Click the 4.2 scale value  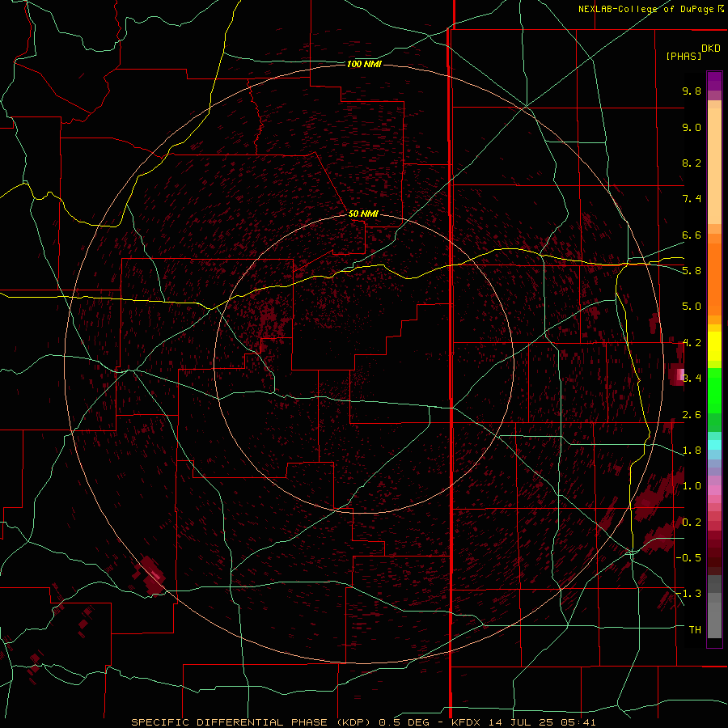[692, 343]
